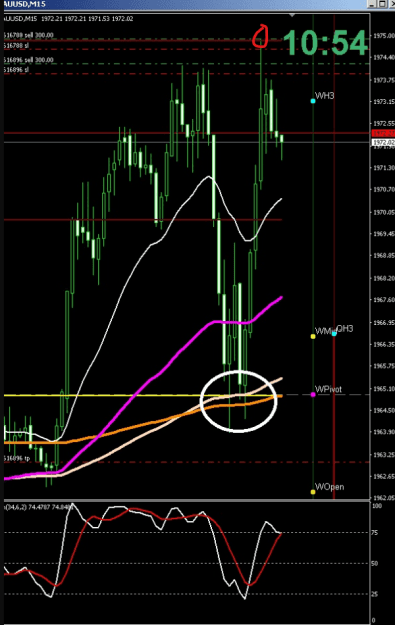
Task: Click the 1962.05 price scale value
Action: click(383, 498)
